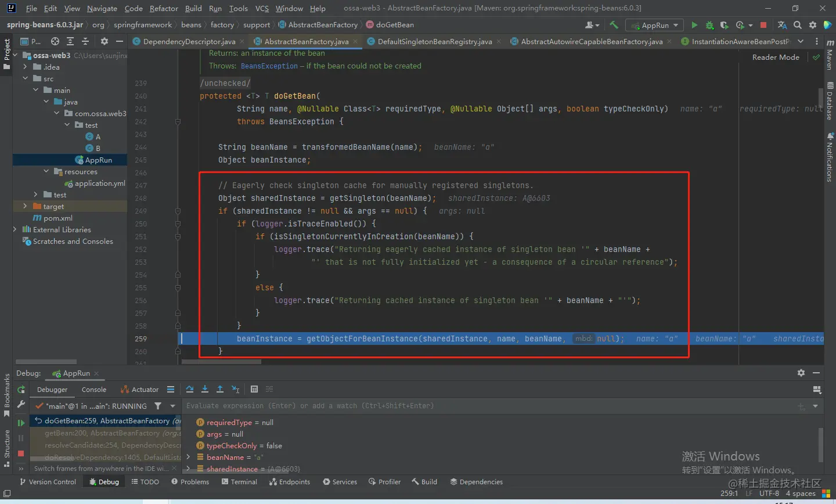This screenshot has width=836, height=504.
Task: Open the VCS menu
Action: click(262, 8)
